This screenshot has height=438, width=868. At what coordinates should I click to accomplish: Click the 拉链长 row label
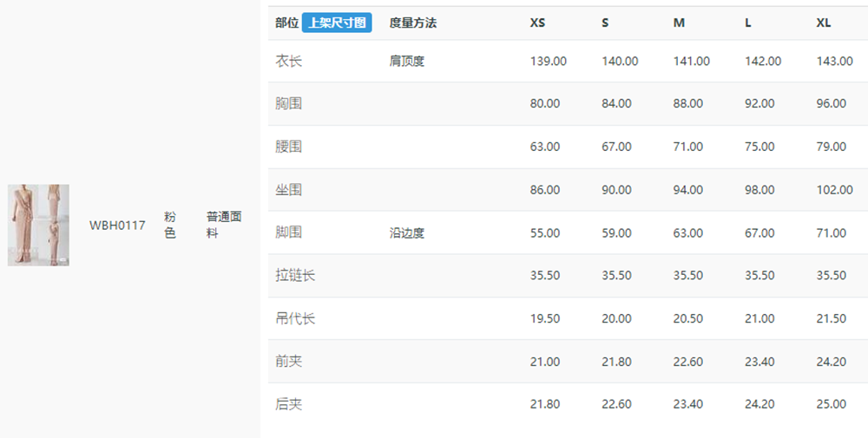tap(295, 276)
